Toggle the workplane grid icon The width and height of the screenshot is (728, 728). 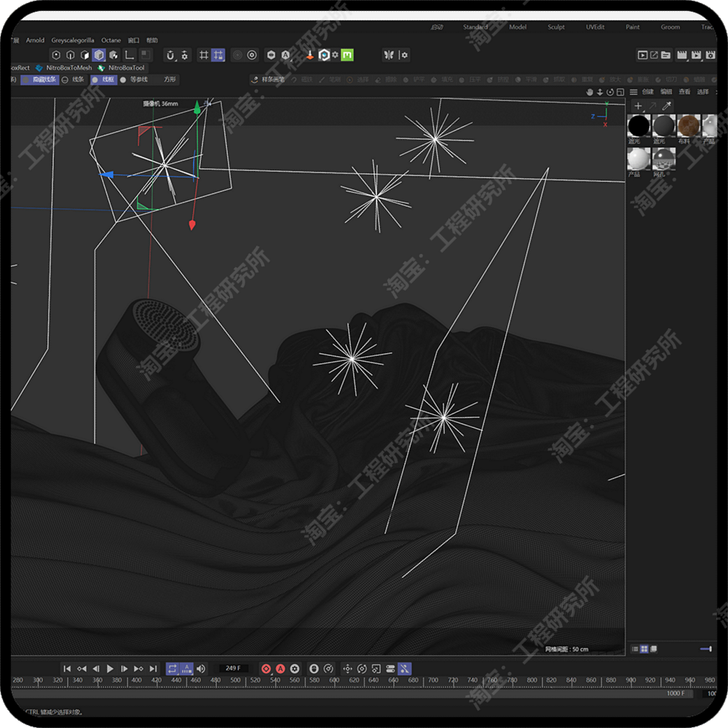click(203, 55)
